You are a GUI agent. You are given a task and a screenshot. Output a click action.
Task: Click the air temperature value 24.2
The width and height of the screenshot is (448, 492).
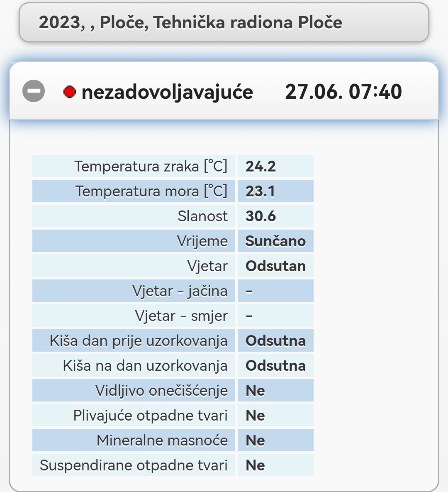pyautogui.click(x=261, y=166)
